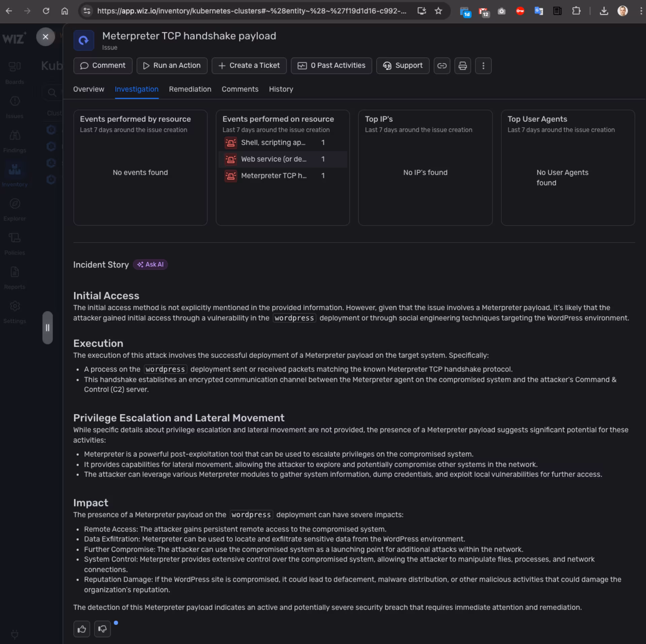646x644 pixels.
Task: Open the 0 Past Activities button
Action: (331, 66)
